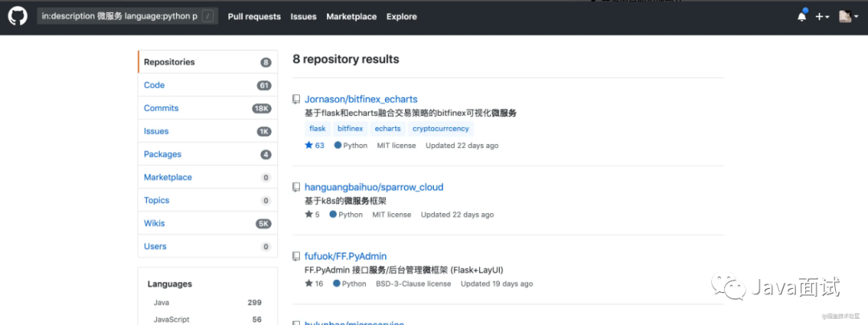
Task: Click the 16 stars count
Action: (x=314, y=283)
